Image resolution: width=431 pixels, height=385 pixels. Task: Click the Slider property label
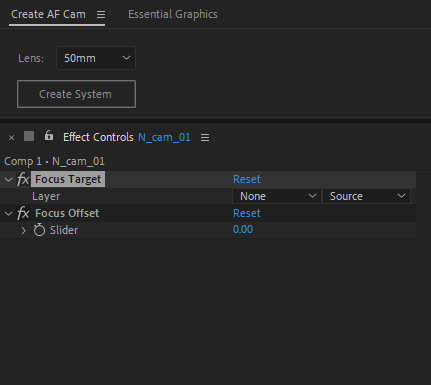click(64, 230)
